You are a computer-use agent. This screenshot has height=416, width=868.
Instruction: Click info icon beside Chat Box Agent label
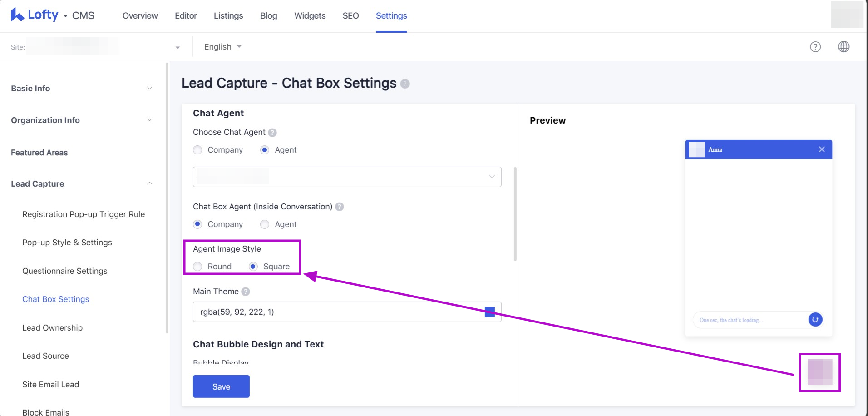click(x=339, y=207)
